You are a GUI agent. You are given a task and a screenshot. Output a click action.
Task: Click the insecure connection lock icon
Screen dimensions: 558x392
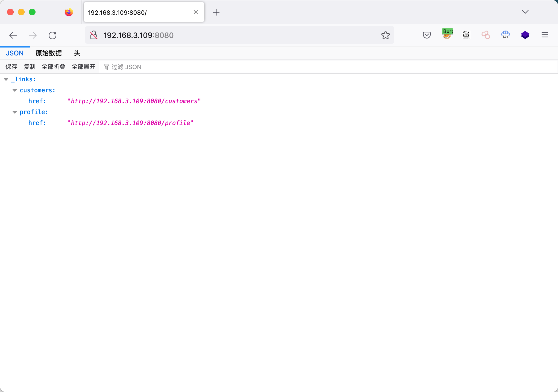pyautogui.click(x=94, y=35)
